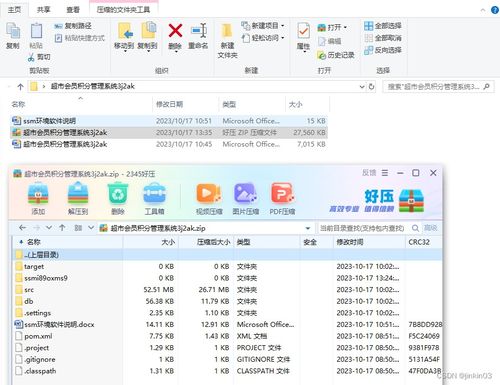Switch to the 查看 ribbon tab
Viewport: 500px width, 385px height.
click(x=73, y=10)
